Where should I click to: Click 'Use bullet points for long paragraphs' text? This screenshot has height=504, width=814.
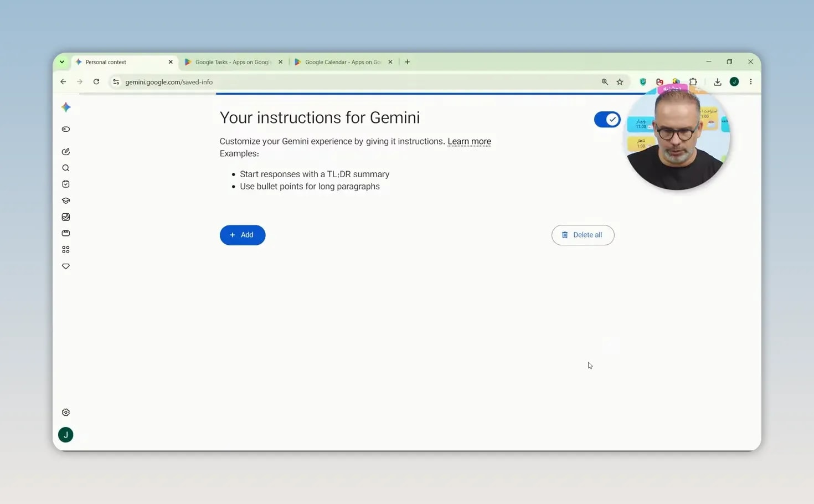coord(310,186)
